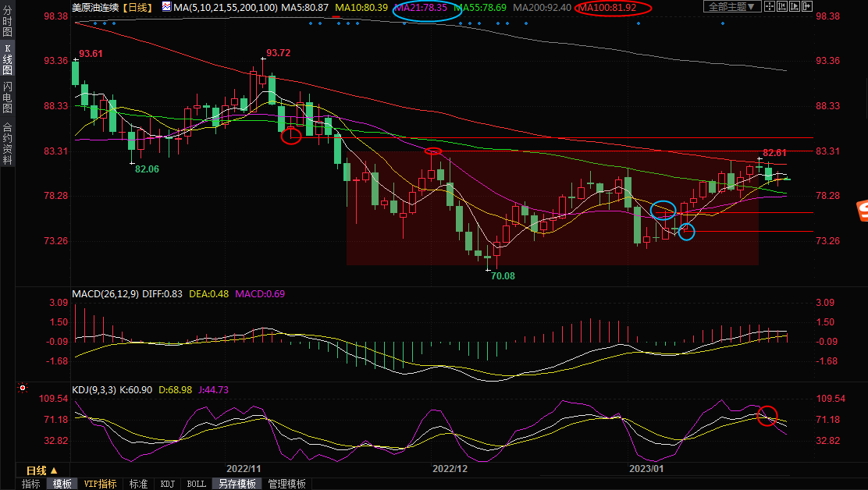Expand the 日线 period selector

point(41,470)
